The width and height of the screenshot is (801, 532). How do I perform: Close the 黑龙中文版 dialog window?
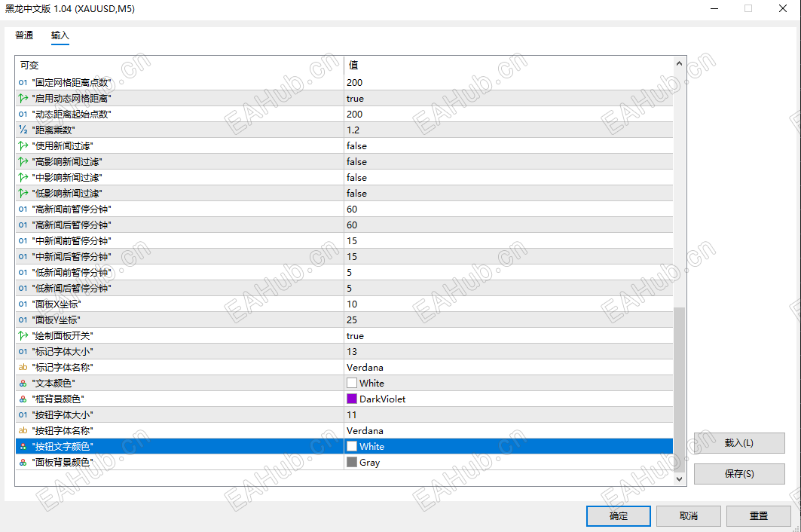click(782, 9)
